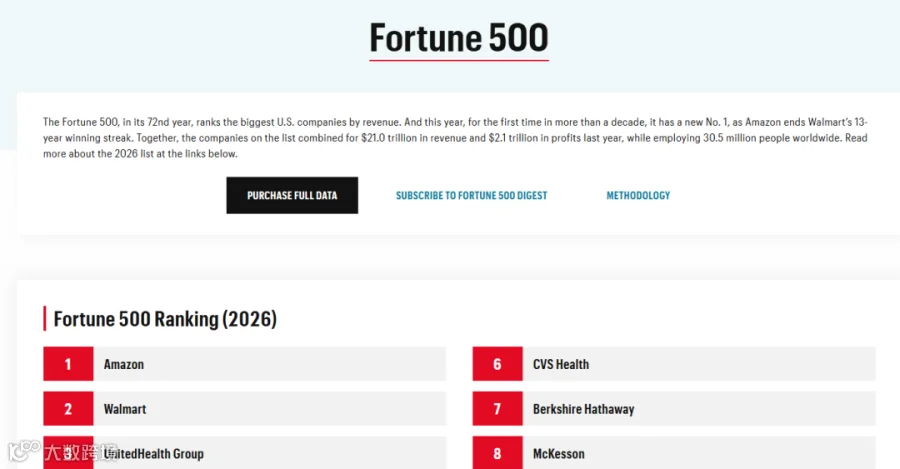Click the red rank 8 badge
The image size is (900, 469).
498,453
